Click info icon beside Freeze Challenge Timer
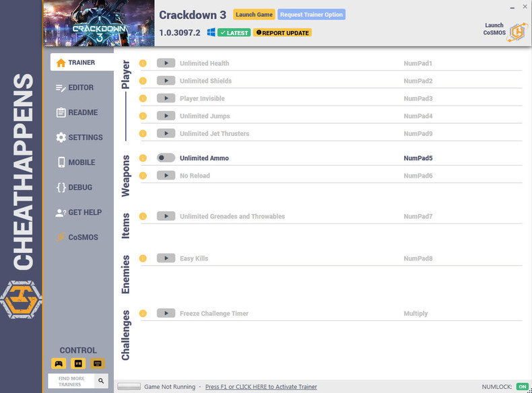This screenshot has height=393, width=532. [x=143, y=314]
